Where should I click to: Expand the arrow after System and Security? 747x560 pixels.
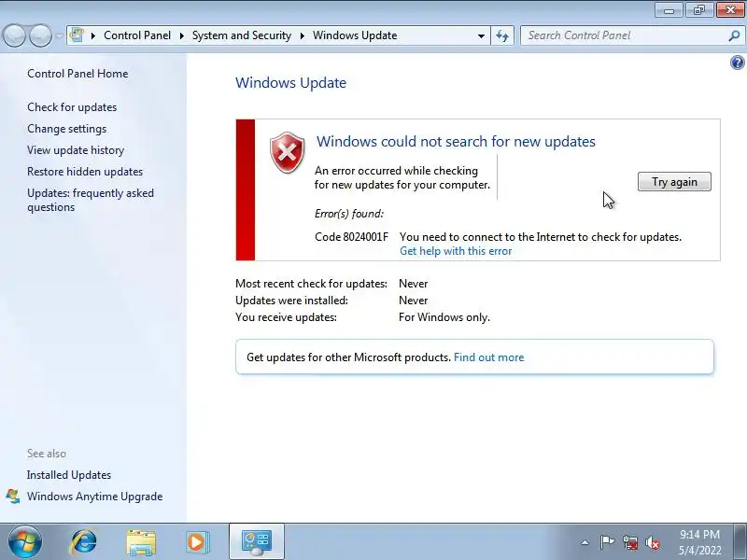(x=302, y=35)
